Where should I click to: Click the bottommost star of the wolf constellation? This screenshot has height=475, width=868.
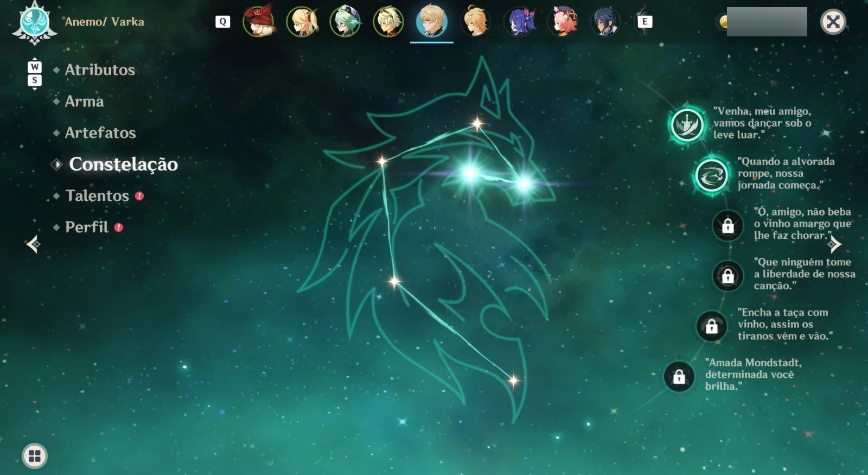(513, 380)
